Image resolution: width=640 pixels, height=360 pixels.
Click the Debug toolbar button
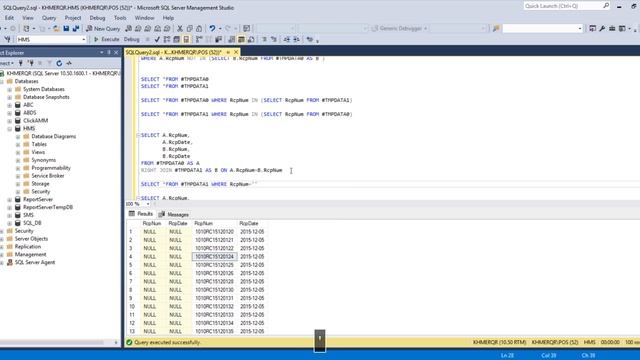coord(131,40)
